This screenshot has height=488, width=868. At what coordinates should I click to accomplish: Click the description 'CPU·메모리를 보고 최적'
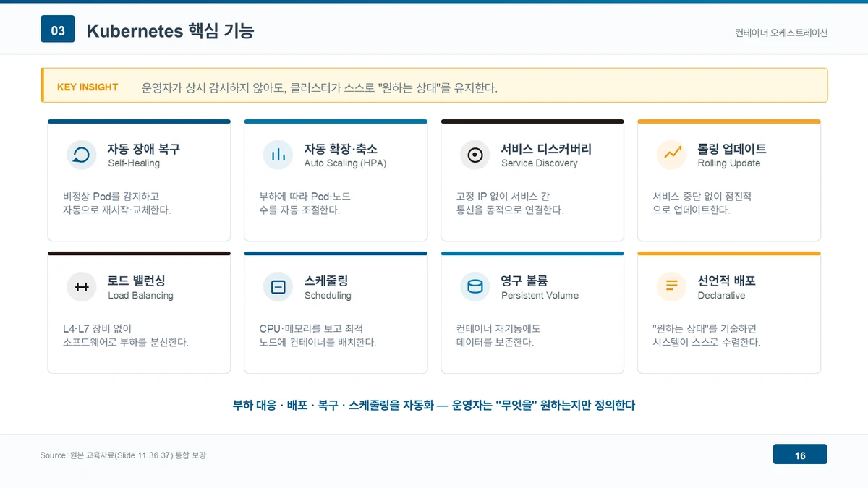(311, 328)
